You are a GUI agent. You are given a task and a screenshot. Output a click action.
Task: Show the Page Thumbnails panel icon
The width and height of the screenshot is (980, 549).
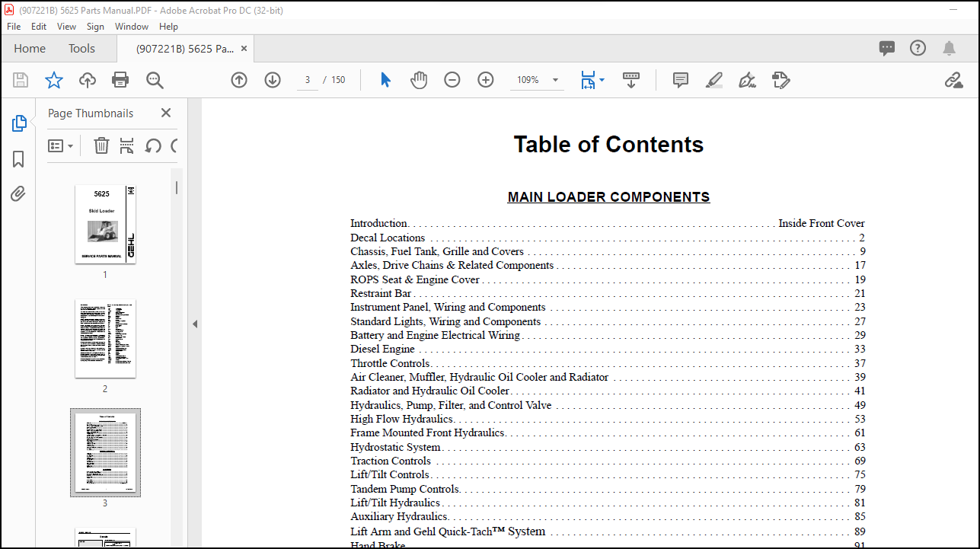pyautogui.click(x=19, y=123)
